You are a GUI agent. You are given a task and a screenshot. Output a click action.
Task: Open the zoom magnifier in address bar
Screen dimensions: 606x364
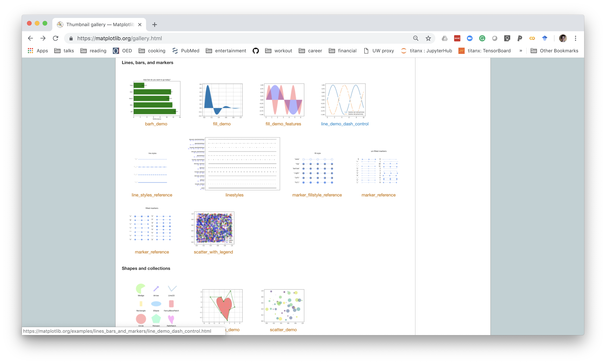coord(415,38)
